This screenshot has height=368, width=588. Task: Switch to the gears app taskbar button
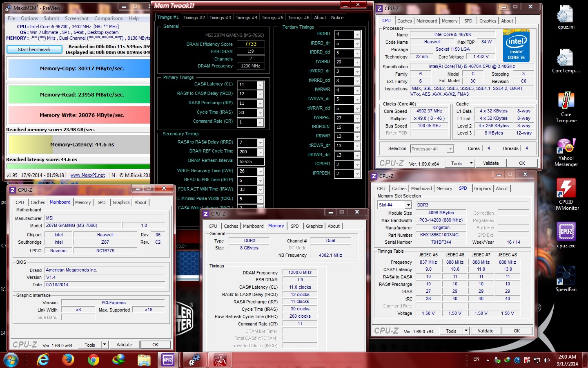(x=194, y=360)
